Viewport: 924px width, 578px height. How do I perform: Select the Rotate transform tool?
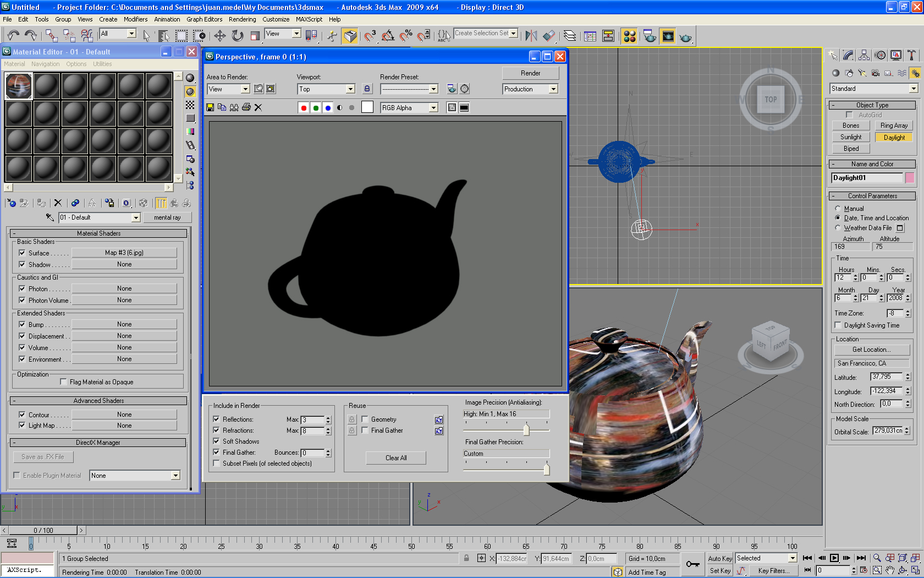coord(237,36)
